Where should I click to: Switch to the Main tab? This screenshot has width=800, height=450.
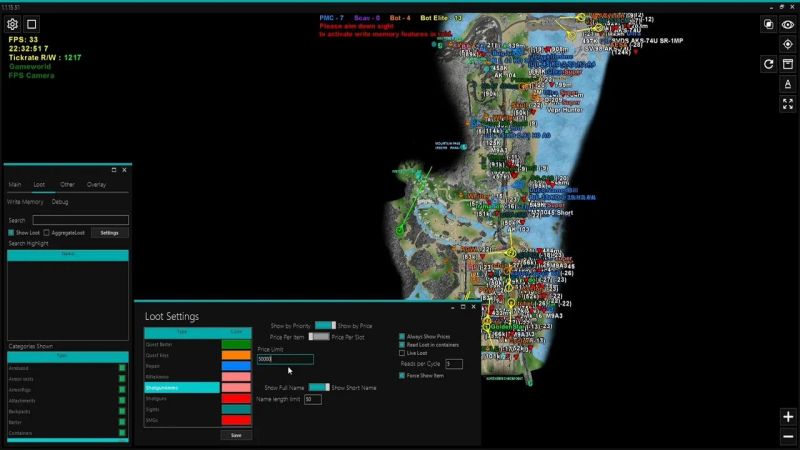(x=15, y=185)
